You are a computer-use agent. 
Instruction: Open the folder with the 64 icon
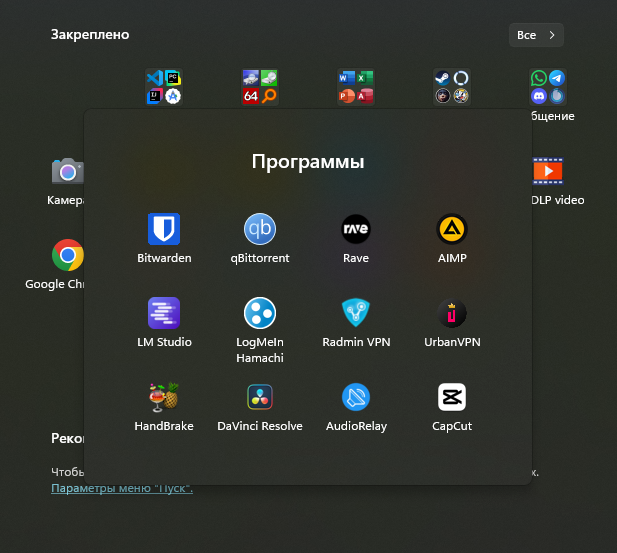coord(260,87)
